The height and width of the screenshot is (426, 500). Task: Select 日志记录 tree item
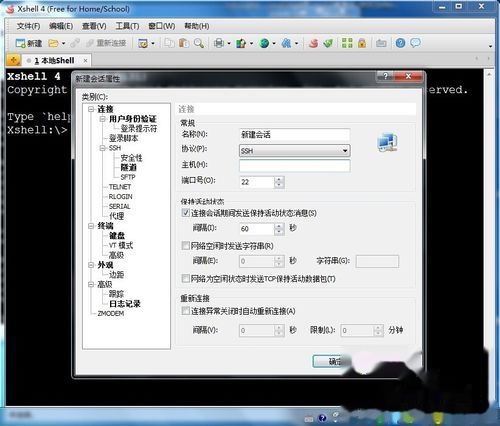tap(125, 304)
